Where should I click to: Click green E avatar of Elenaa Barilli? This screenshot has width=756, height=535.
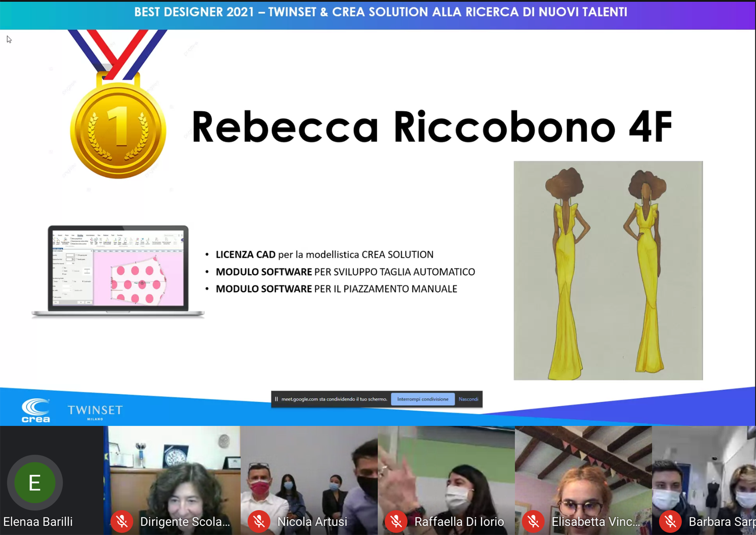[x=35, y=483]
